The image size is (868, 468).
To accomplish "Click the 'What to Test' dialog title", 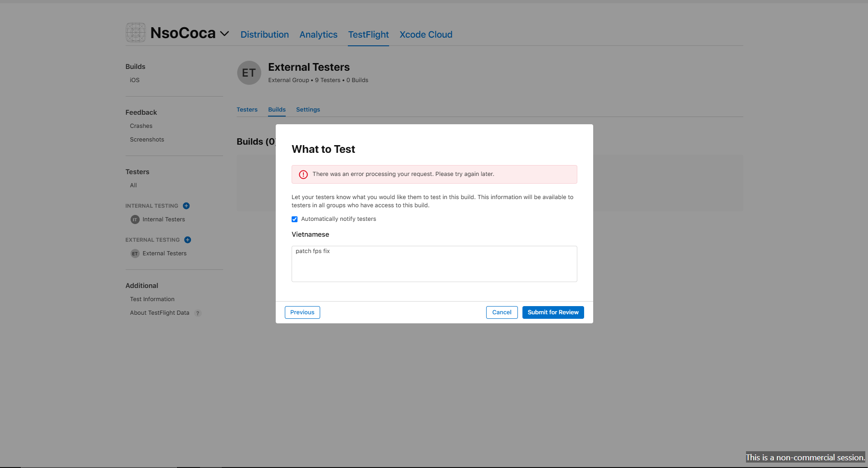I will click(323, 149).
